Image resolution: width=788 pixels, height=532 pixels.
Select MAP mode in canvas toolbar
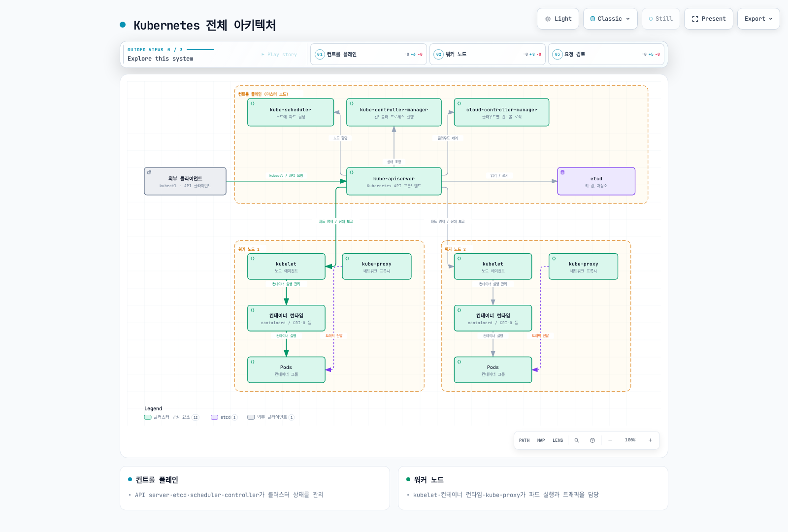[x=541, y=440]
